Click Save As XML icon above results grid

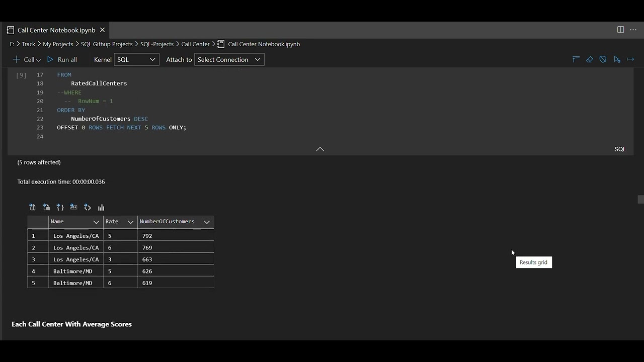click(87, 207)
